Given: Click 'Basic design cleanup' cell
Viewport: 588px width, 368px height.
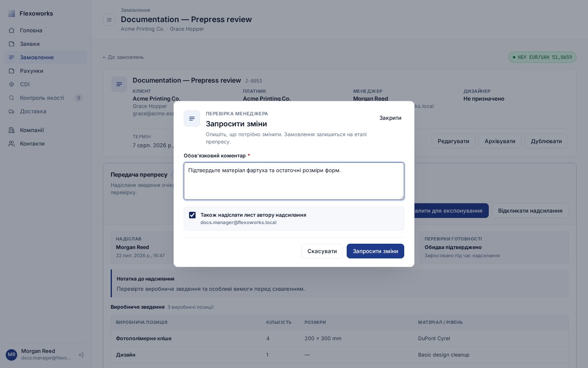Looking at the screenshot, I should pos(444,355).
